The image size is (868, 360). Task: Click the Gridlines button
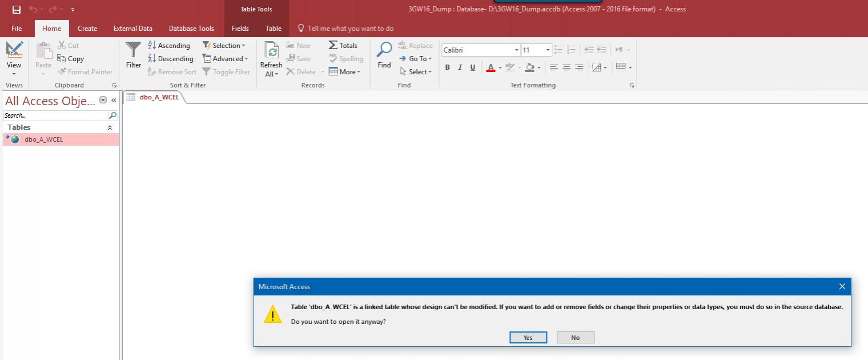click(599, 67)
